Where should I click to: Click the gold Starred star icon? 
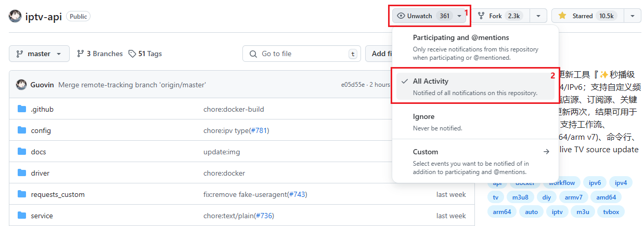coord(562,16)
